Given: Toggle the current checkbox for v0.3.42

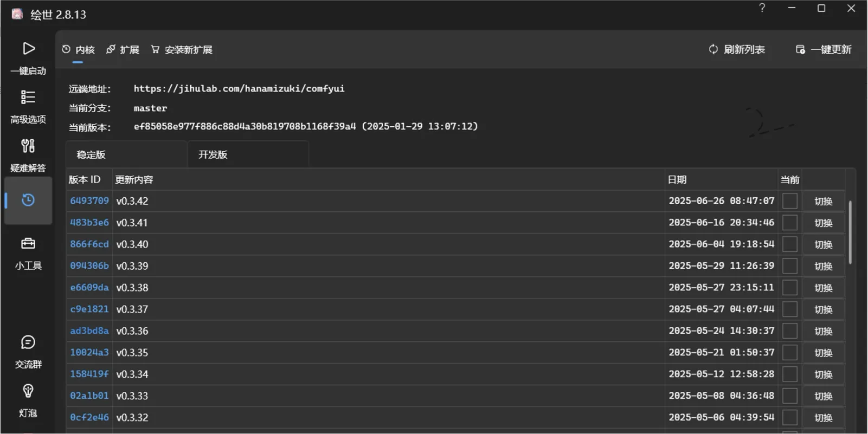Looking at the screenshot, I should (790, 201).
